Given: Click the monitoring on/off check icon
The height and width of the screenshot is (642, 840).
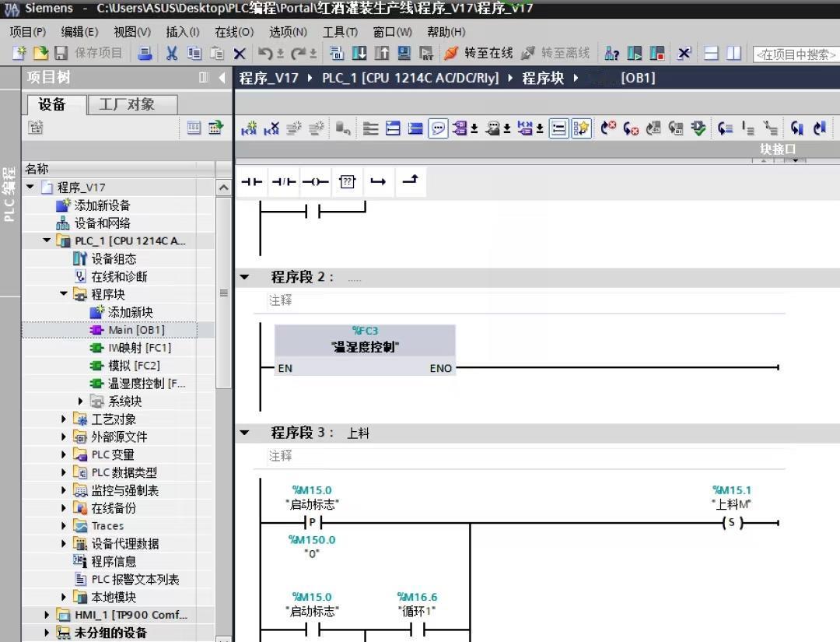Looking at the screenshot, I should pyautogui.click(x=698, y=128).
